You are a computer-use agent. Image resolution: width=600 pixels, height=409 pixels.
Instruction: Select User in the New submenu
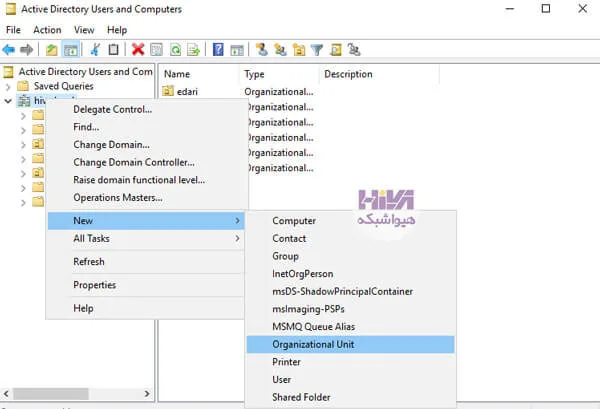[x=351, y=380]
